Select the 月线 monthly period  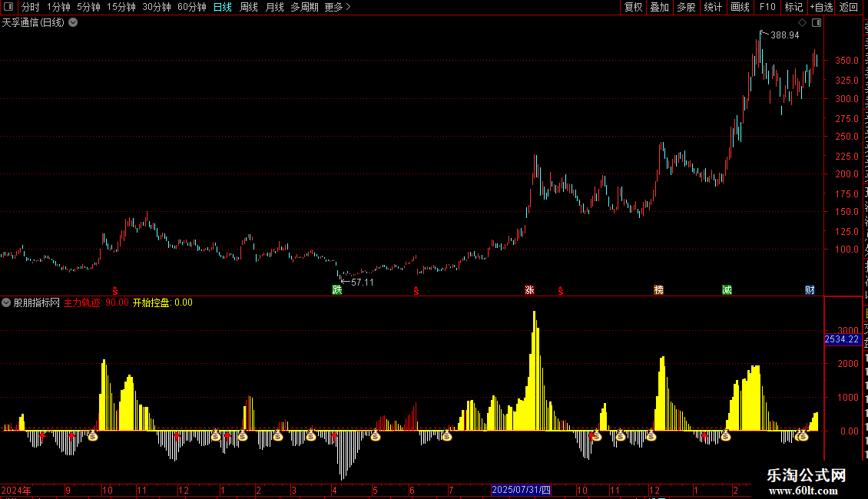click(274, 7)
